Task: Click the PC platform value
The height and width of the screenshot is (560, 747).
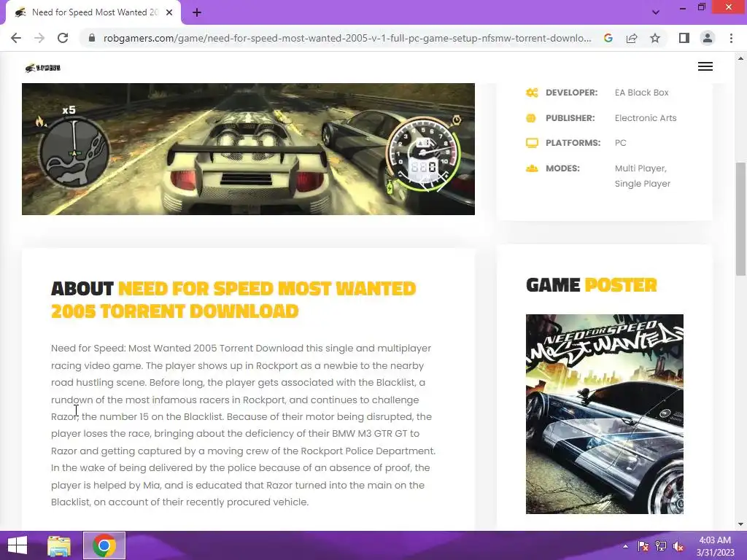Action: tap(620, 143)
